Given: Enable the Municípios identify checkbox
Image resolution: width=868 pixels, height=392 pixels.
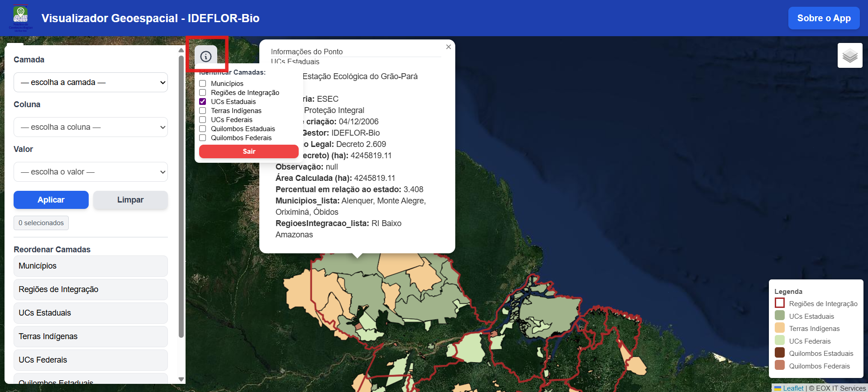Looking at the screenshot, I should (x=203, y=84).
